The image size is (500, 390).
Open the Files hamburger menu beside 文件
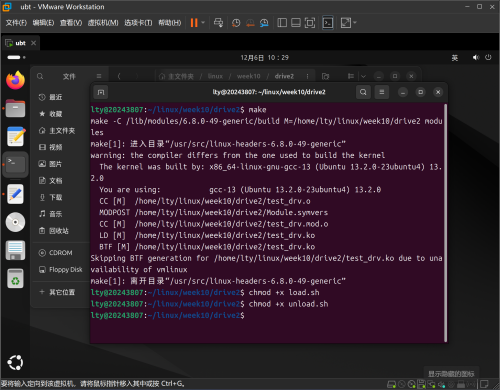[x=99, y=76]
